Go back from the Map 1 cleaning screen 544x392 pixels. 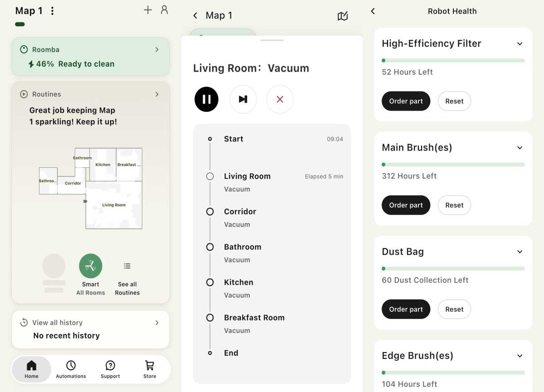(x=195, y=16)
